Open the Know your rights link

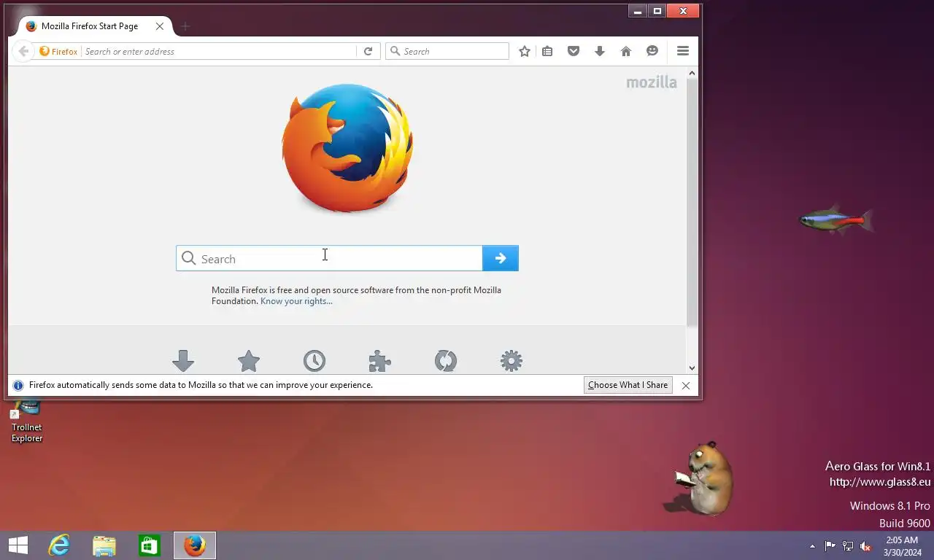click(x=296, y=301)
